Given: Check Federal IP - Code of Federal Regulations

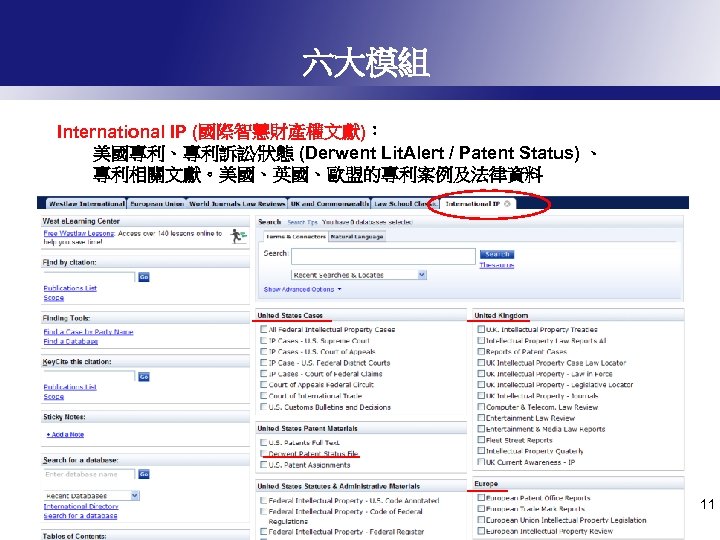Looking at the screenshot, I should pos(264,511).
